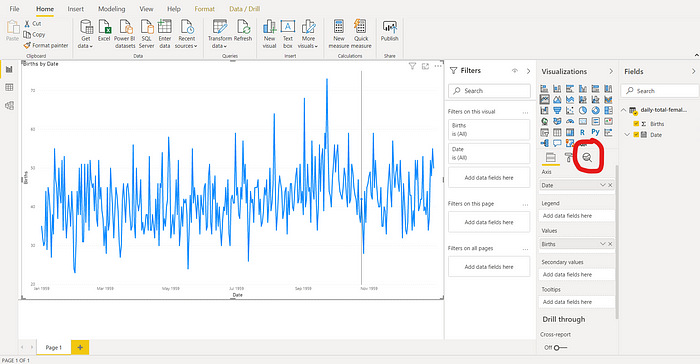
Task: Select clustered column chart visualization
Action: (583, 88)
